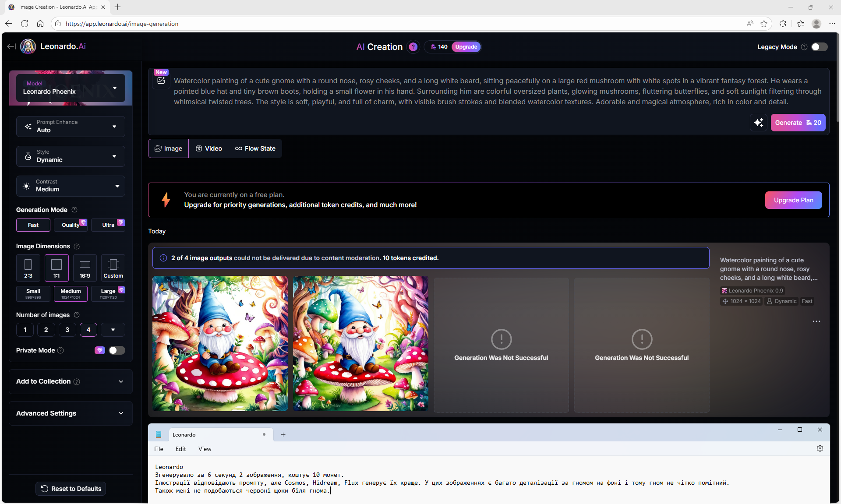This screenshot has height=504, width=841.
Task: Click the Generation Mode info icon
Action: click(x=74, y=210)
